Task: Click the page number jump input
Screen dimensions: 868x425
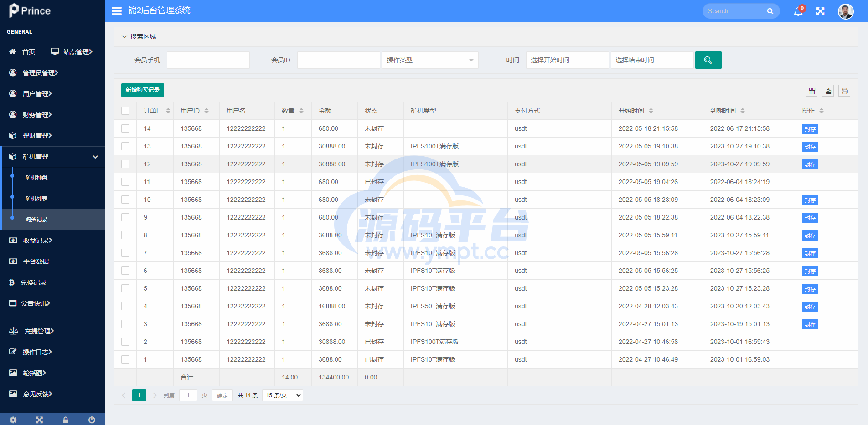Action: (x=188, y=395)
